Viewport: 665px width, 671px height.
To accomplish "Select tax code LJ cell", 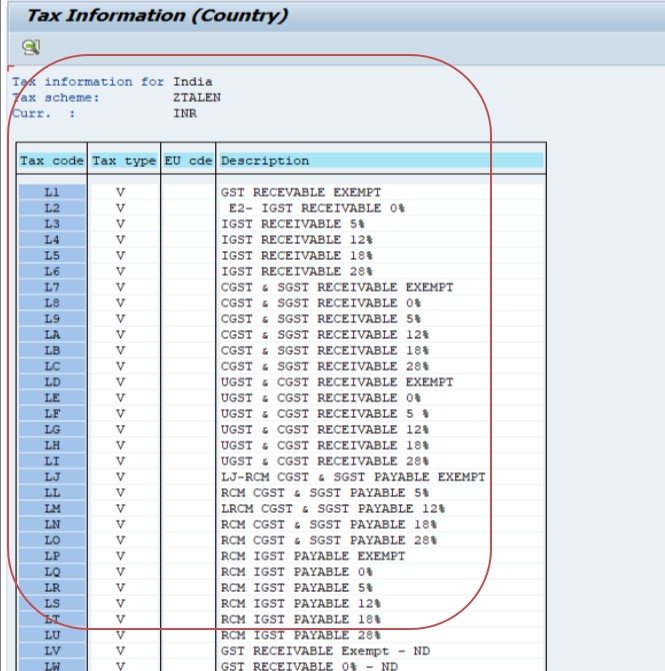I will tap(52, 477).
